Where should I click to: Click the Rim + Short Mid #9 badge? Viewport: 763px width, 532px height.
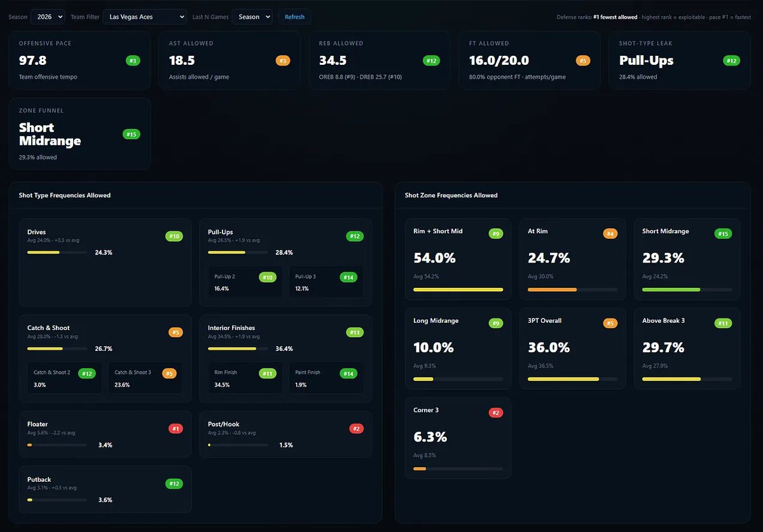coord(495,233)
